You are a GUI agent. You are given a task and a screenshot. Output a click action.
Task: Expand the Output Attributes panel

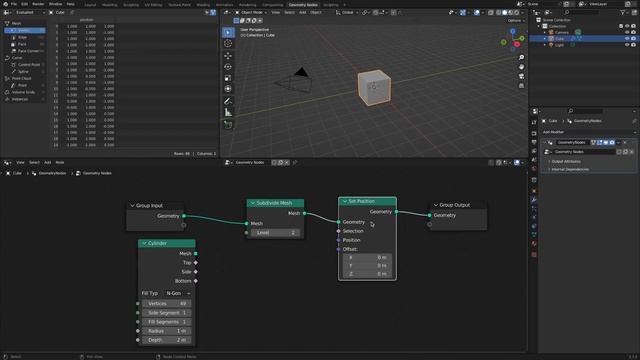pyautogui.click(x=566, y=162)
